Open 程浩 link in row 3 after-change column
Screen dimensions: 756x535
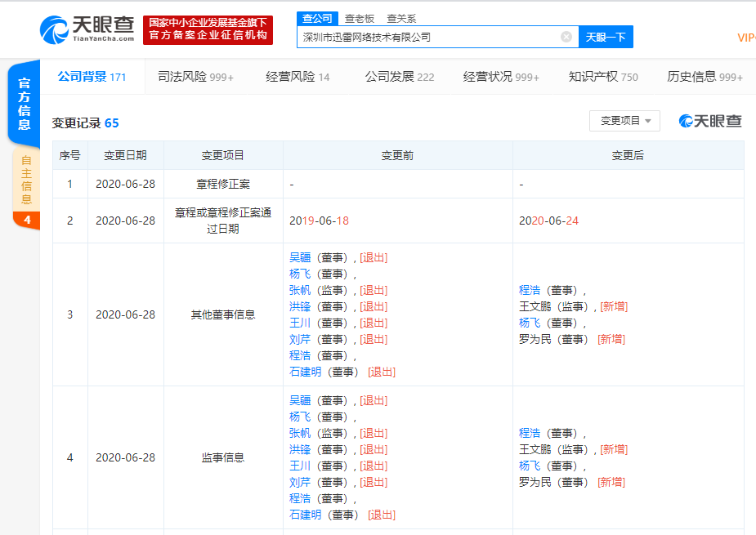pos(530,291)
